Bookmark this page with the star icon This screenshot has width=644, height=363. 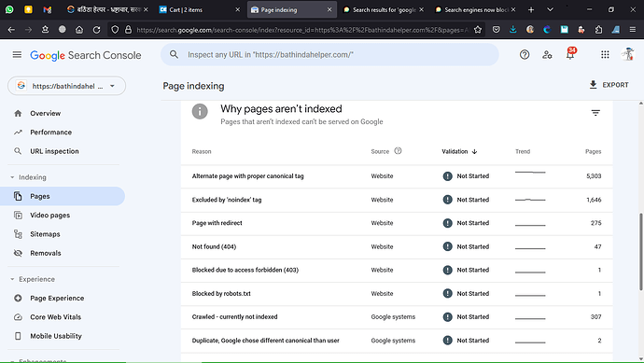(478, 30)
